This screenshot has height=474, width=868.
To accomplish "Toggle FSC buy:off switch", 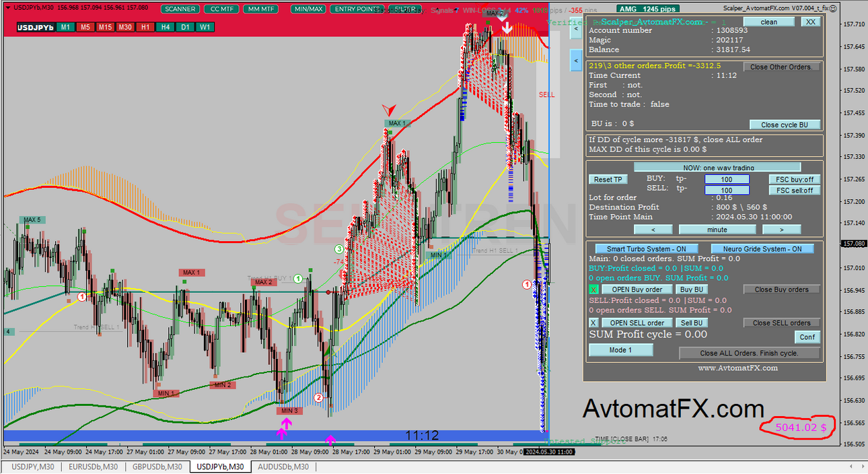I will [x=795, y=179].
